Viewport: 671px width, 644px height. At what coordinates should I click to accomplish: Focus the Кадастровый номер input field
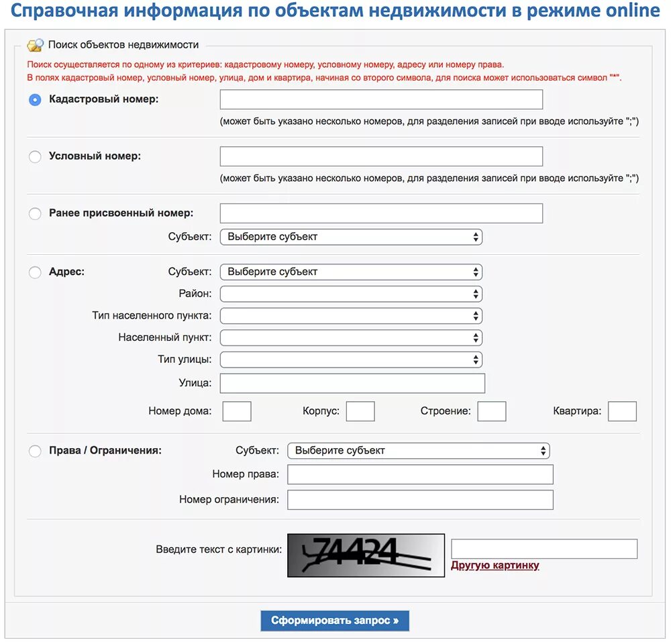(381, 100)
